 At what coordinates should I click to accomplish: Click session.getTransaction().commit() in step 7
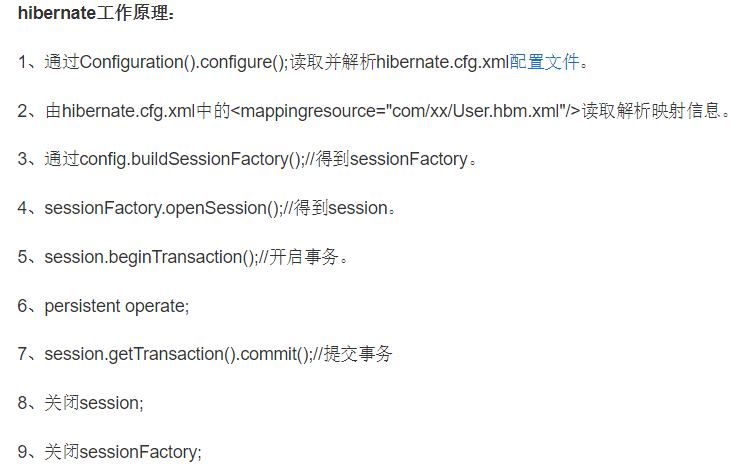tap(178, 354)
